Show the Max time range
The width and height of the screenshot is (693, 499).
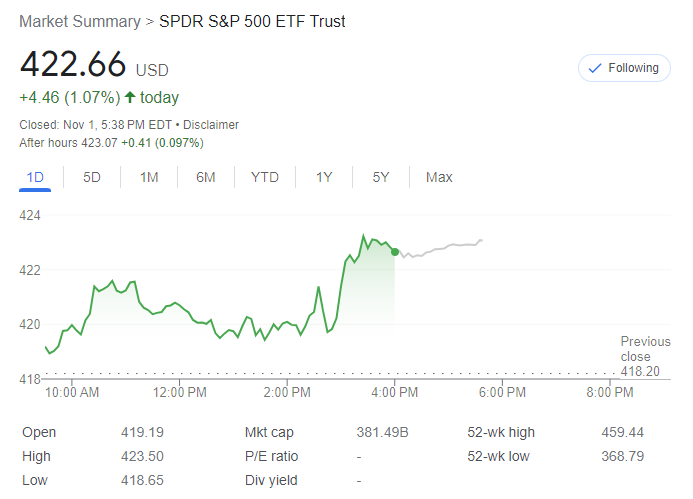tap(439, 177)
